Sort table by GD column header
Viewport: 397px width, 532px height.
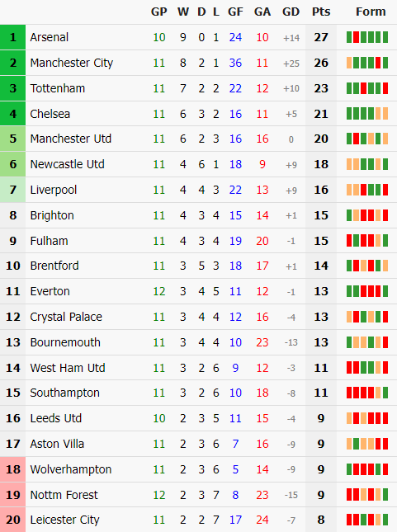click(x=291, y=12)
